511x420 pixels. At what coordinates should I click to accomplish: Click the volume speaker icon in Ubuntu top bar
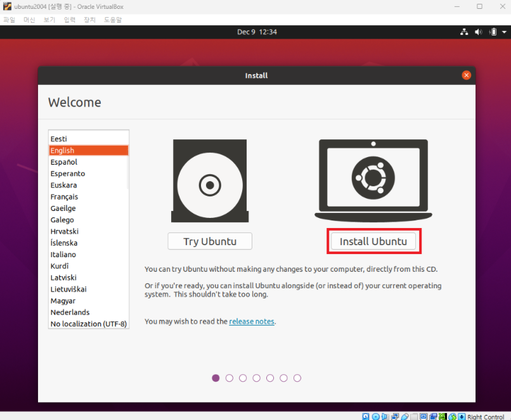pyautogui.click(x=478, y=32)
